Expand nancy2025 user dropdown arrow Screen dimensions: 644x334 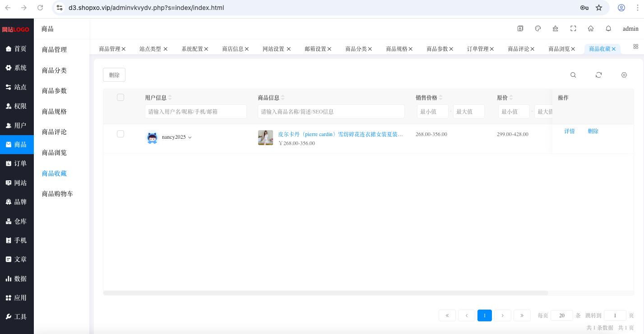click(190, 137)
